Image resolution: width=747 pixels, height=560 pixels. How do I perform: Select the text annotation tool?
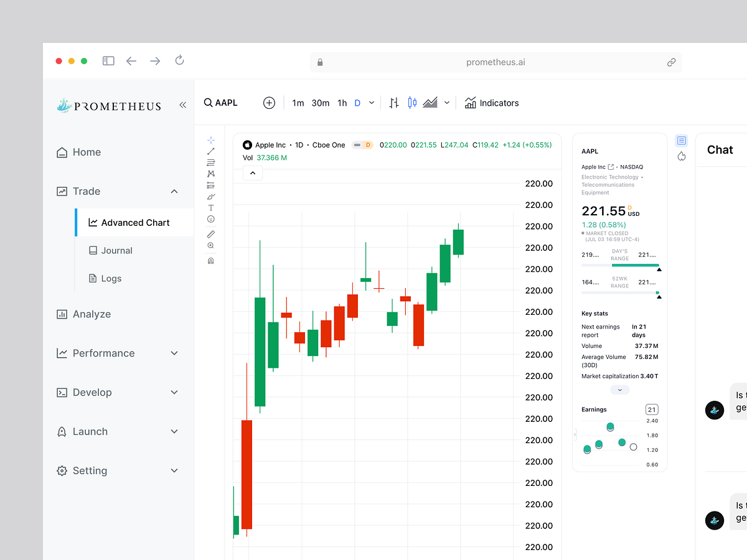pyautogui.click(x=211, y=208)
